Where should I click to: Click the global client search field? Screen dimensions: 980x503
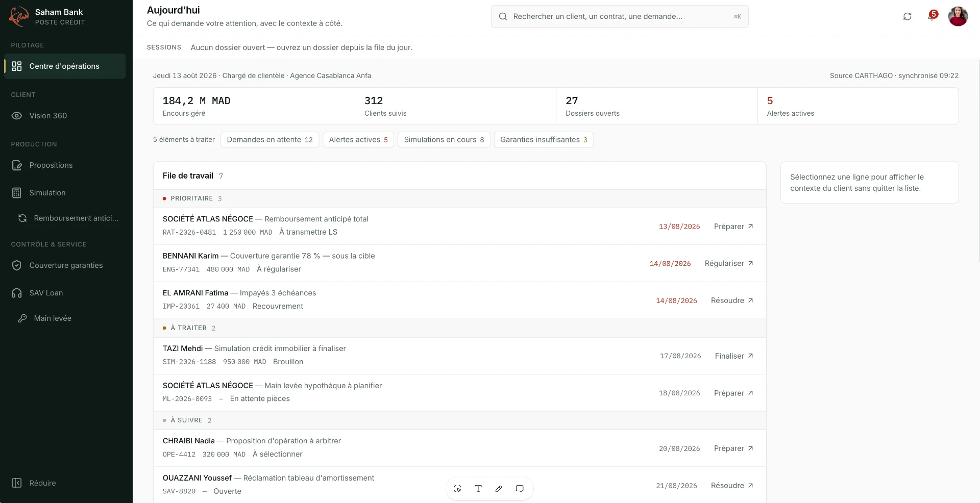620,16
